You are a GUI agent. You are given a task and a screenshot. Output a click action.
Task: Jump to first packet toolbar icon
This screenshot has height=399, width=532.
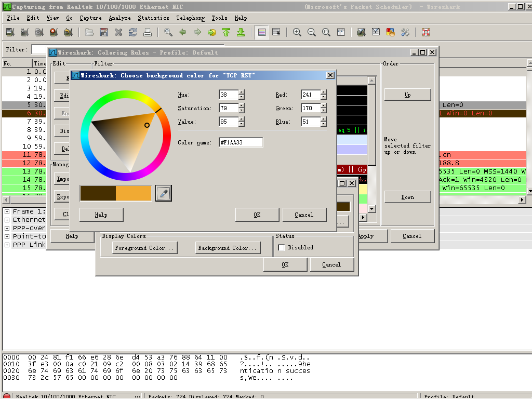click(227, 32)
